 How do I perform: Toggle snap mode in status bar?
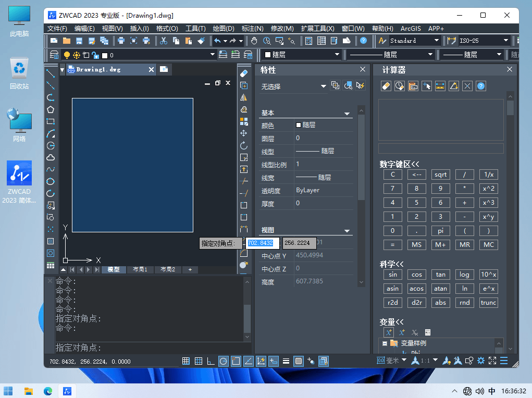pyautogui.click(x=185, y=361)
